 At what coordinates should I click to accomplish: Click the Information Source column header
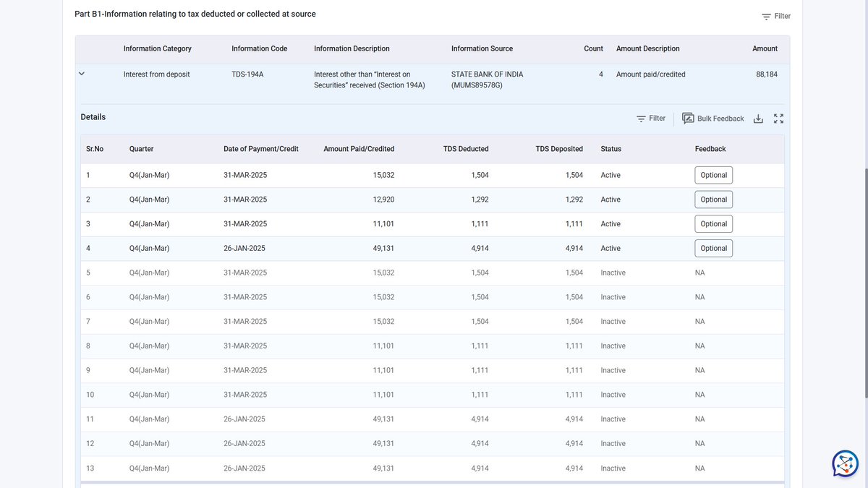pos(482,48)
